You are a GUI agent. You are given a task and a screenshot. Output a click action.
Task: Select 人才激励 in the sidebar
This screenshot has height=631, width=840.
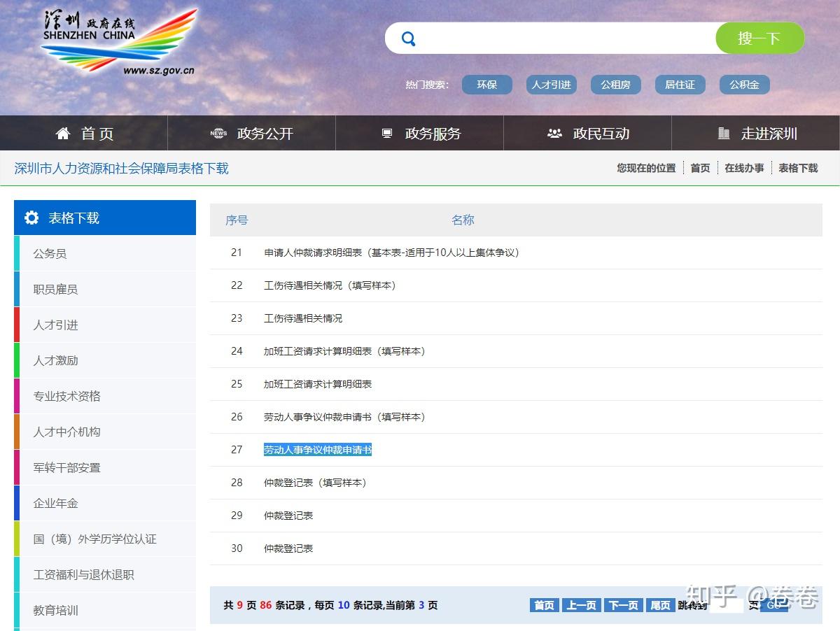coord(105,360)
